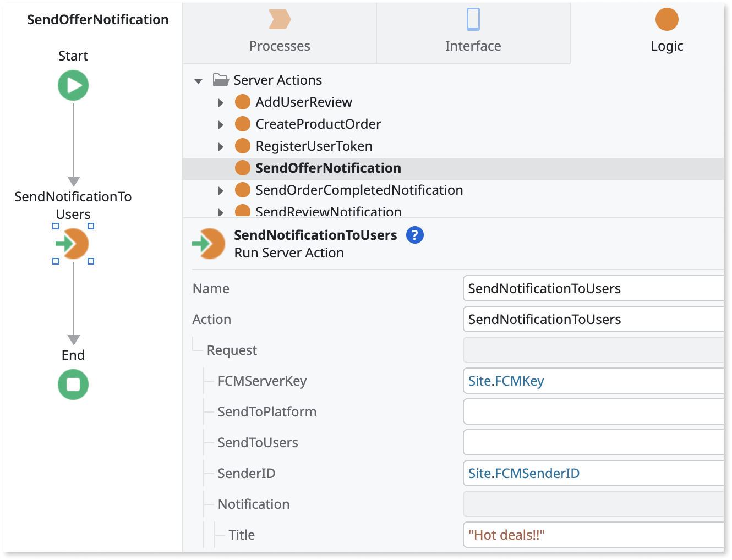Click the SendReviewNotification action icon

(243, 211)
